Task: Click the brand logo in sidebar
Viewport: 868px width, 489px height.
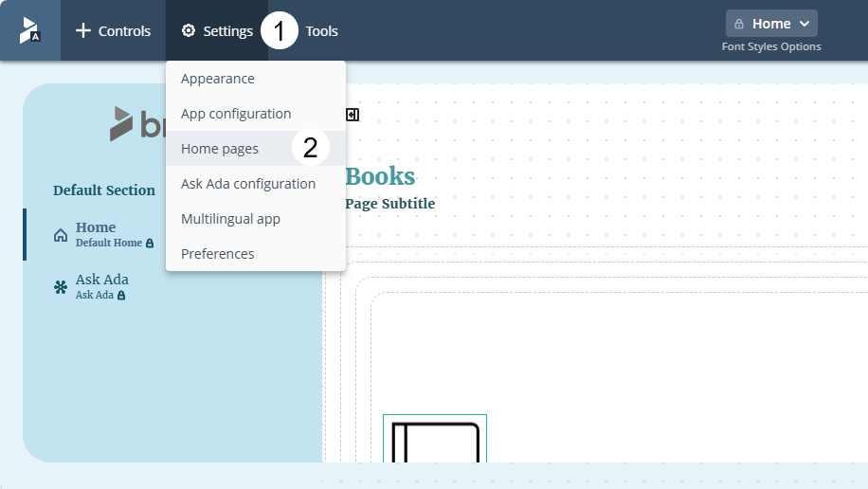Action: [137, 123]
